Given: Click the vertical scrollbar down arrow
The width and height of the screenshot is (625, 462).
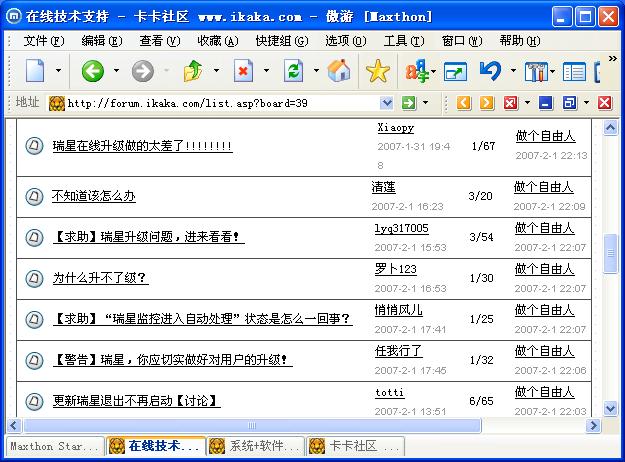Looking at the screenshot, I should click(611, 408).
